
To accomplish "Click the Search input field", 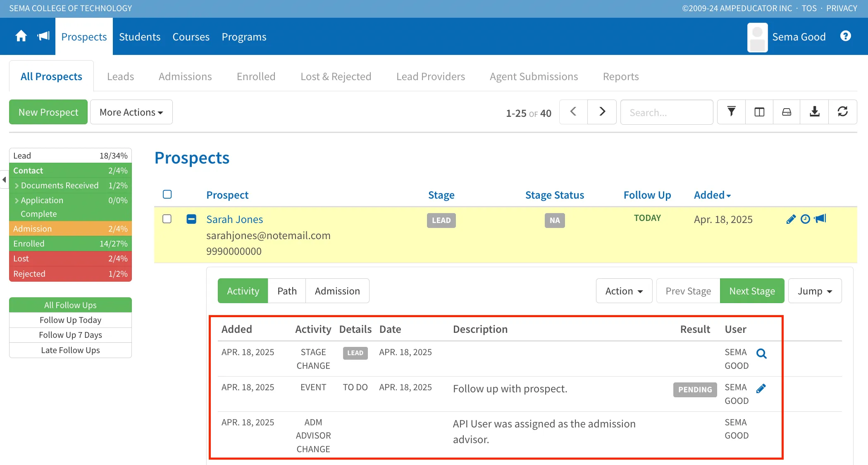I will click(666, 112).
